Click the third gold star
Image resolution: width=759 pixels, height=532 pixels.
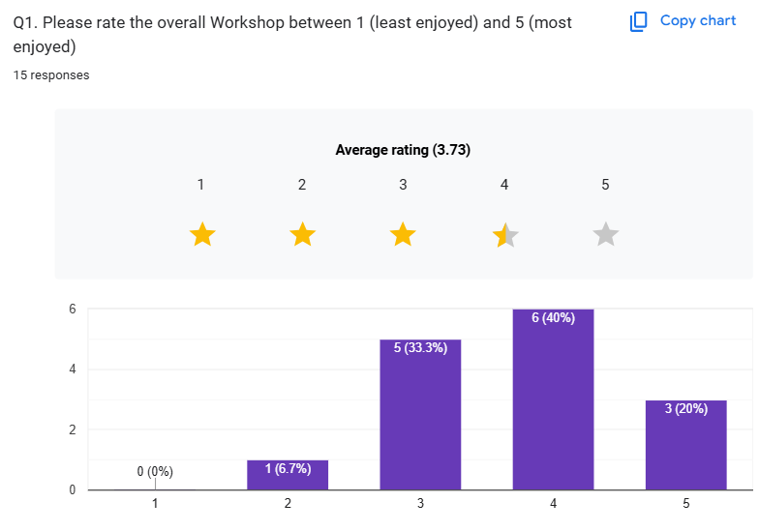(x=403, y=234)
